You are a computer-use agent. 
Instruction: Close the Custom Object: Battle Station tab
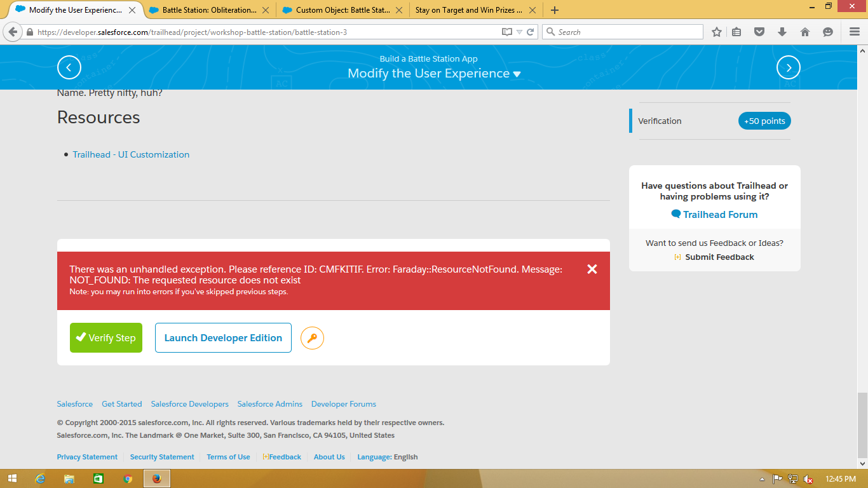(398, 10)
